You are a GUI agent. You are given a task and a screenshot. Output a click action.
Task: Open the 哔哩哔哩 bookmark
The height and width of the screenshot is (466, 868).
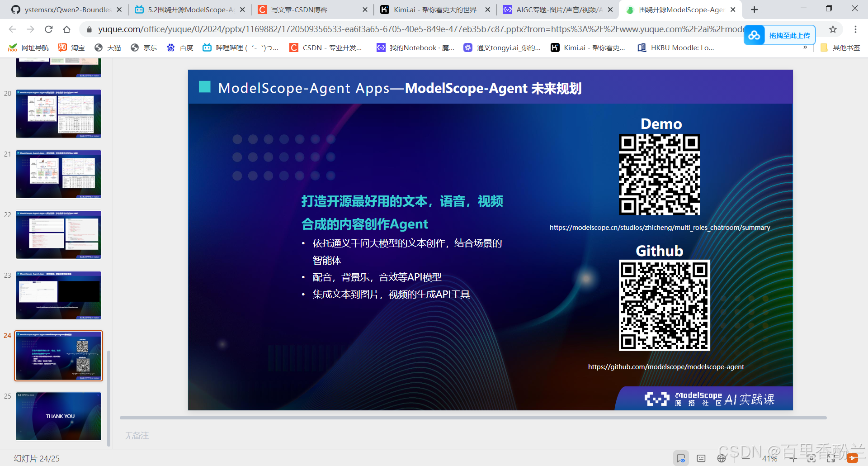(x=241, y=48)
